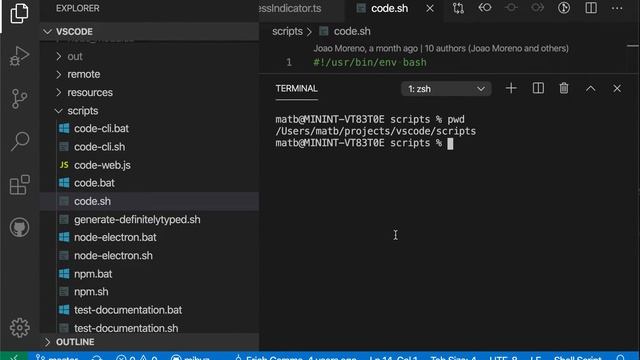Image resolution: width=640 pixels, height=360 pixels.
Task: Kill the terminal with trash icon
Action: click(x=564, y=89)
